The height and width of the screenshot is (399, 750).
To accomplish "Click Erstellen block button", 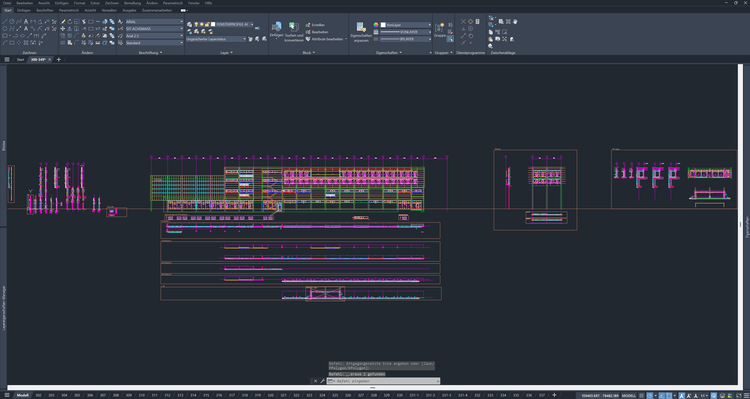I will pos(315,25).
